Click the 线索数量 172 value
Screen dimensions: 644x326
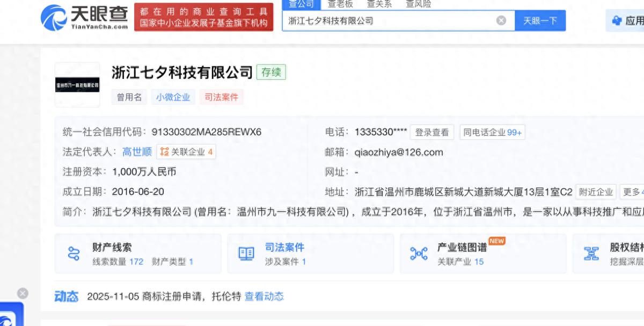136,262
